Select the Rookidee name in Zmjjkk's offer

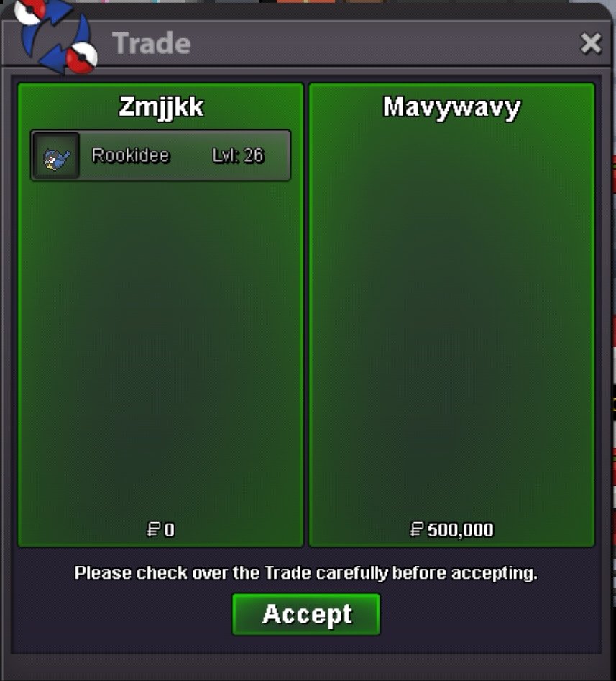pyautogui.click(x=131, y=155)
